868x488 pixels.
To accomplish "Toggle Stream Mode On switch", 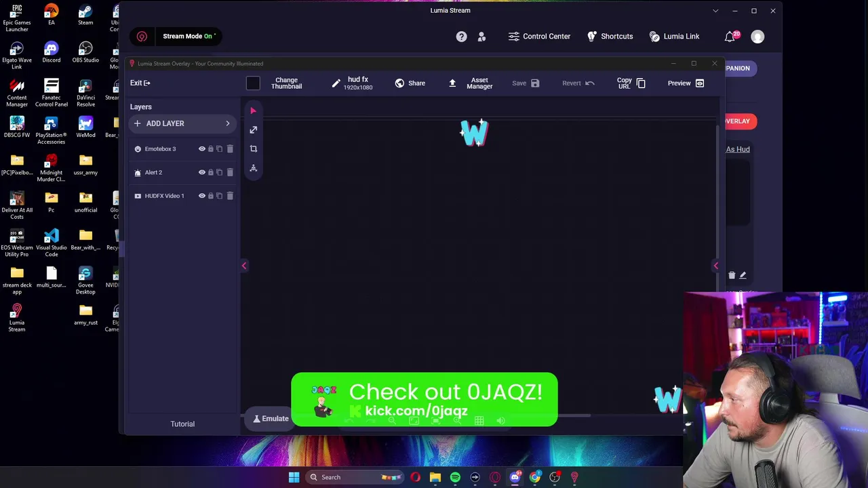I will pyautogui.click(x=189, y=36).
